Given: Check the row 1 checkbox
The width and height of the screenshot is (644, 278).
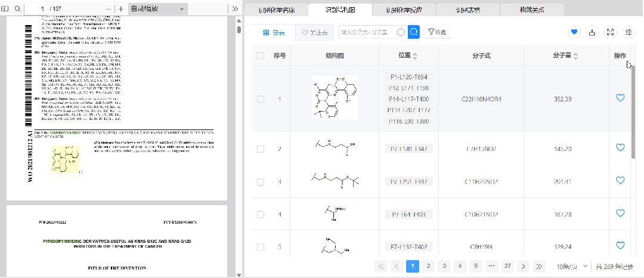Looking at the screenshot, I should [x=261, y=99].
